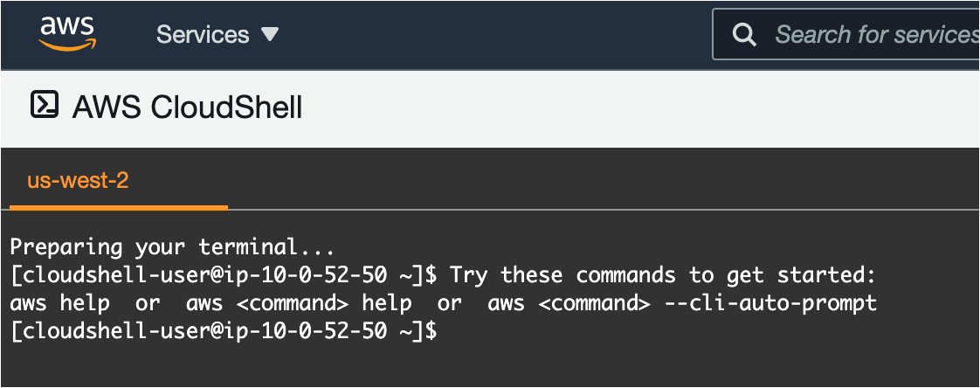Expand the Services dropdown arrow

pyautogui.click(x=270, y=34)
